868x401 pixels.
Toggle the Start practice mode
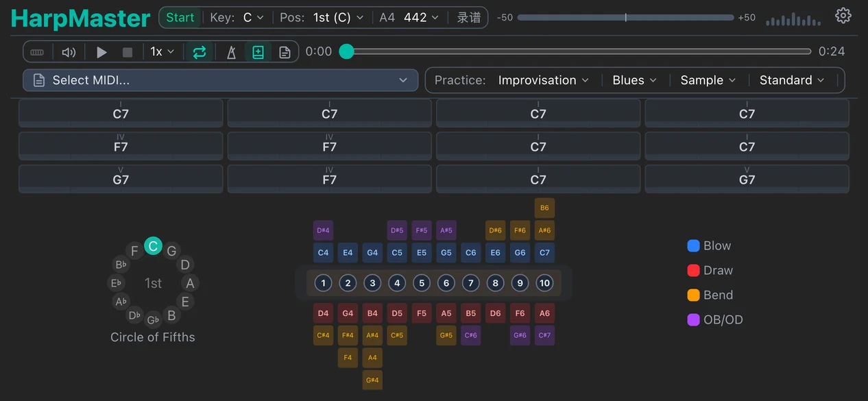(180, 17)
